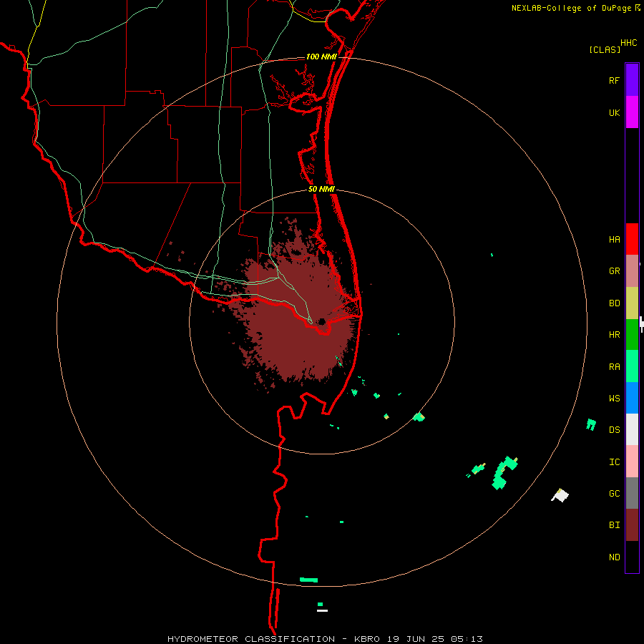
Task: Click the large curved green rain echo
Action: coord(503,472)
